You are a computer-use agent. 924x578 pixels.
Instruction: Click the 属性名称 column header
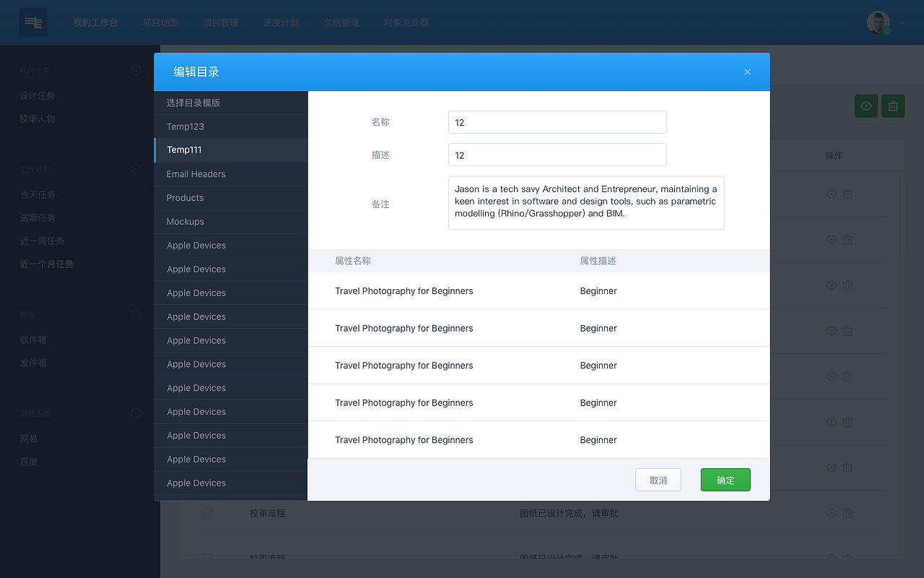coord(353,261)
